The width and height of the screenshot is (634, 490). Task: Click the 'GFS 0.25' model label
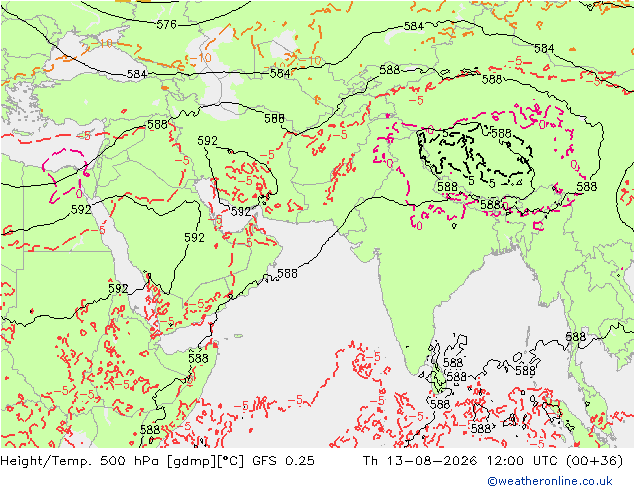click(283, 460)
